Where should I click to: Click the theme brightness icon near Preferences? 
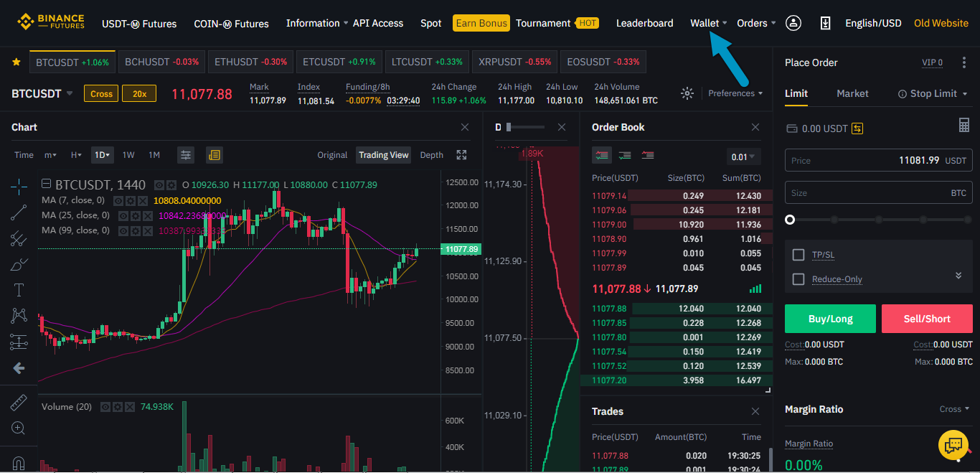coord(687,93)
